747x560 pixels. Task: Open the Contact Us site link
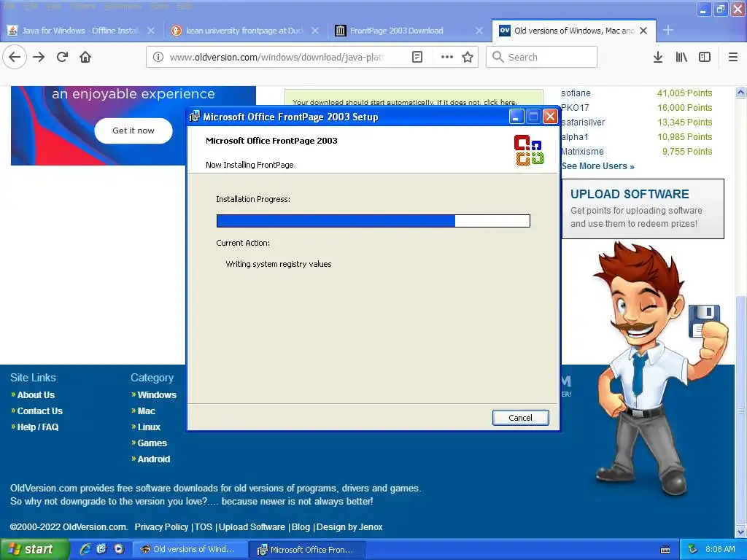click(40, 411)
